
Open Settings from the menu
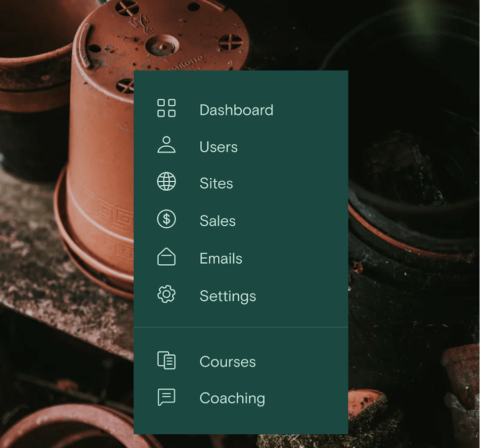coord(228,296)
